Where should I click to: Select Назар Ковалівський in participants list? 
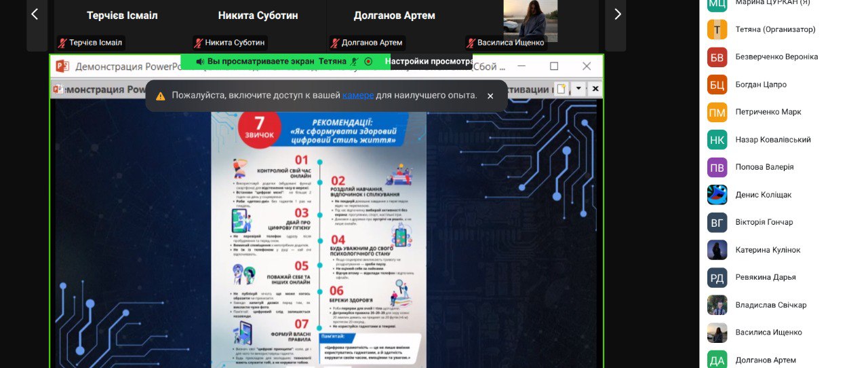(772, 140)
